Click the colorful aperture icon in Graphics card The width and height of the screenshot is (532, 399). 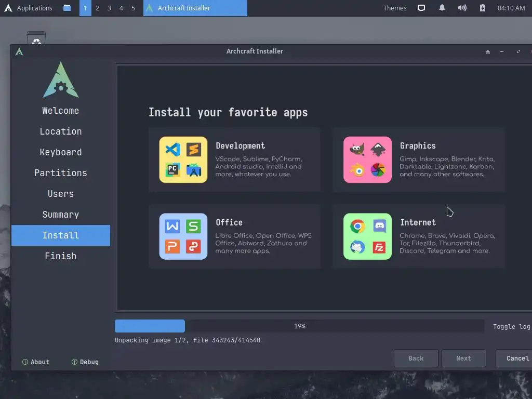tap(378, 170)
